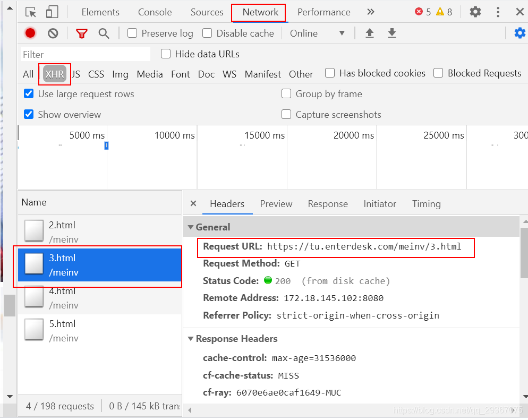Filter requests by Media
The width and height of the screenshot is (528, 420).
(x=149, y=74)
